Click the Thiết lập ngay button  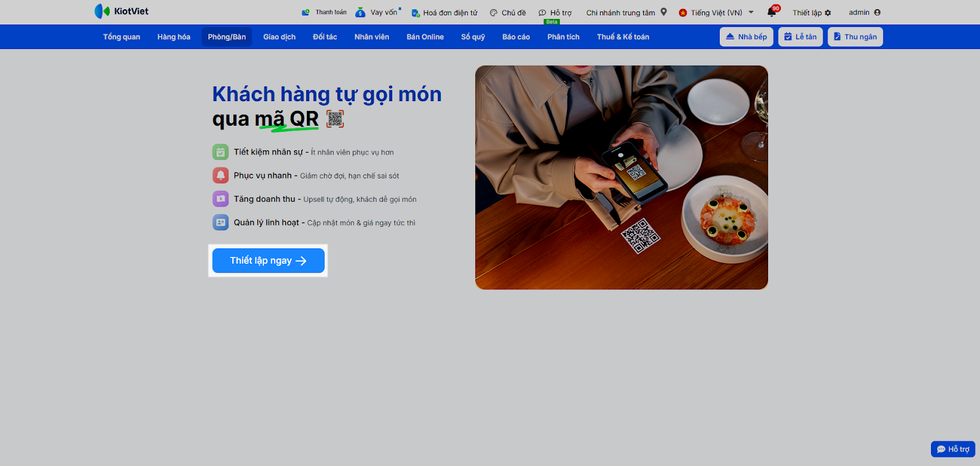click(268, 261)
